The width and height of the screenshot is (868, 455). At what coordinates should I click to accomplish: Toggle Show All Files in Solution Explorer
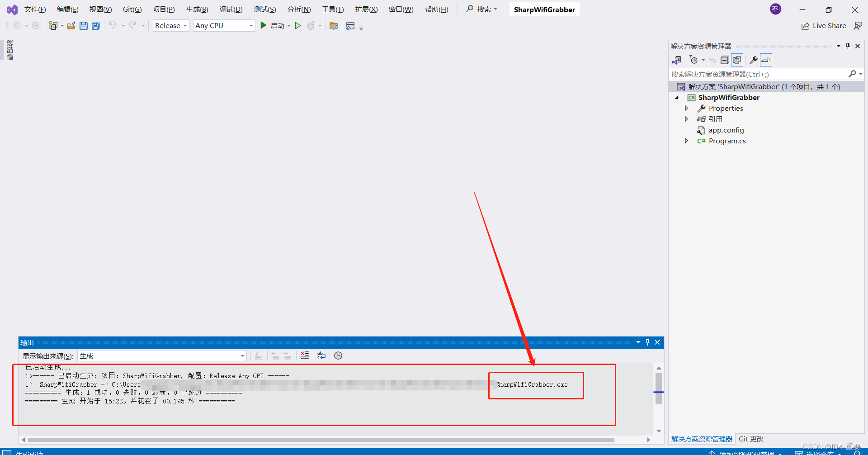[x=737, y=60]
